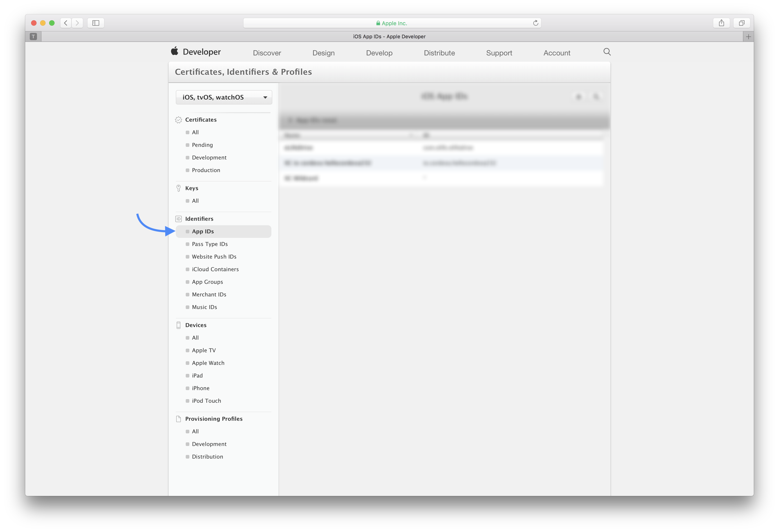The height and width of the screenshot is (532, 779).
Task: Select Distribution provisioning profiles
Action: 207,457
